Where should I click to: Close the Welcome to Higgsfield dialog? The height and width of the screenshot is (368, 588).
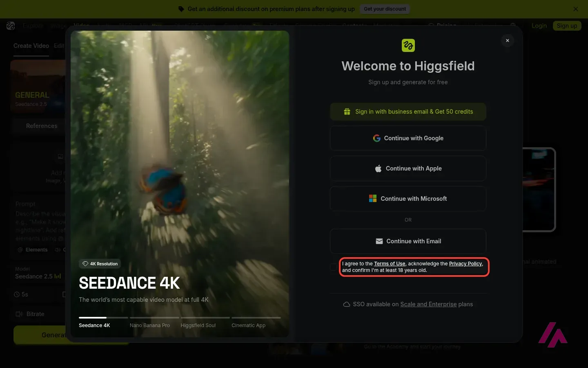pyautogui.click(x=508, y=40)
